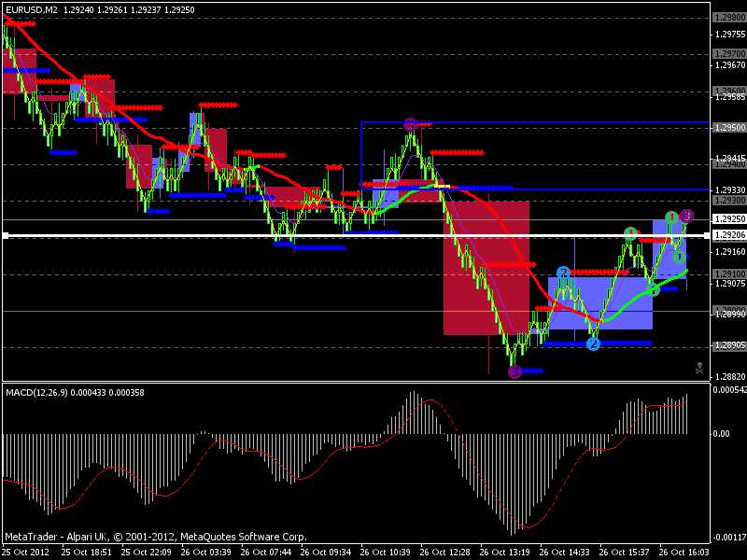Click the EURUSD,M2 chart title

point(32,9)
